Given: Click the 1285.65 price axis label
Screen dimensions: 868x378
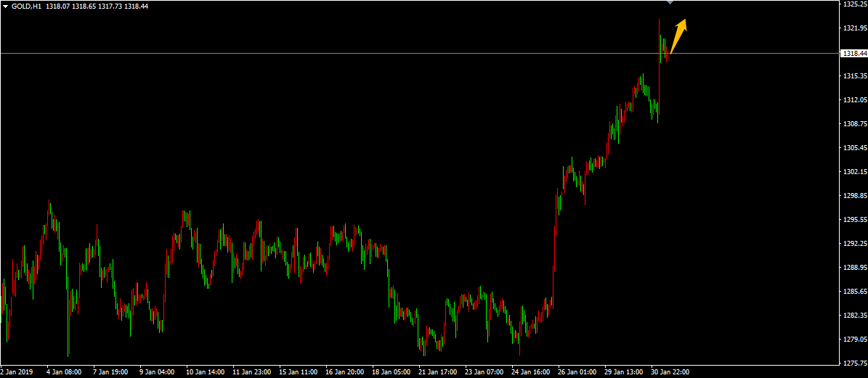Looking at the screenshot, I should (855, 291).
